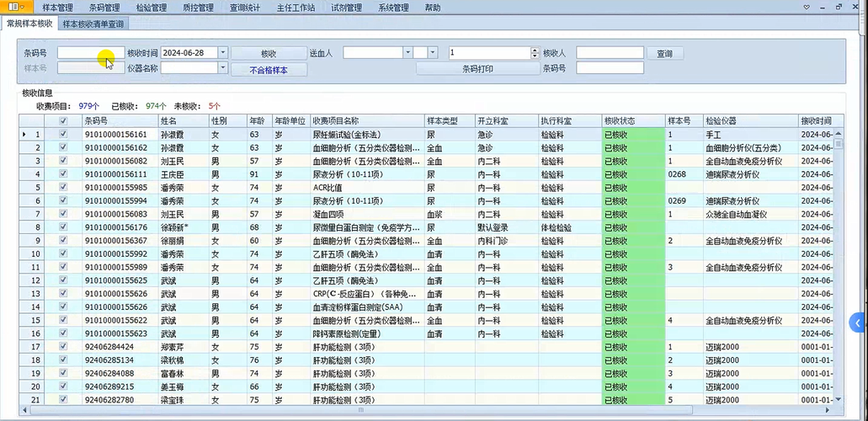The image size is (868, 421).
Task: Toggle the select-all checkbox in the table header
Action: pos(63,120)
